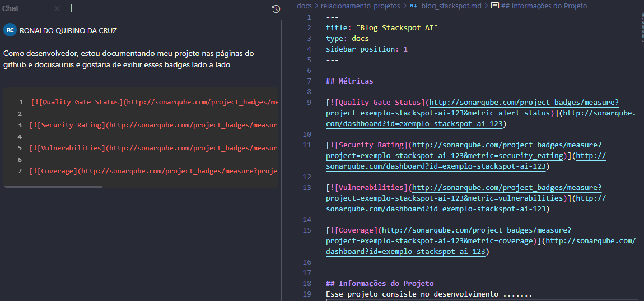Open the vulnerabilities badge URL link

click(x=464, y=193)
